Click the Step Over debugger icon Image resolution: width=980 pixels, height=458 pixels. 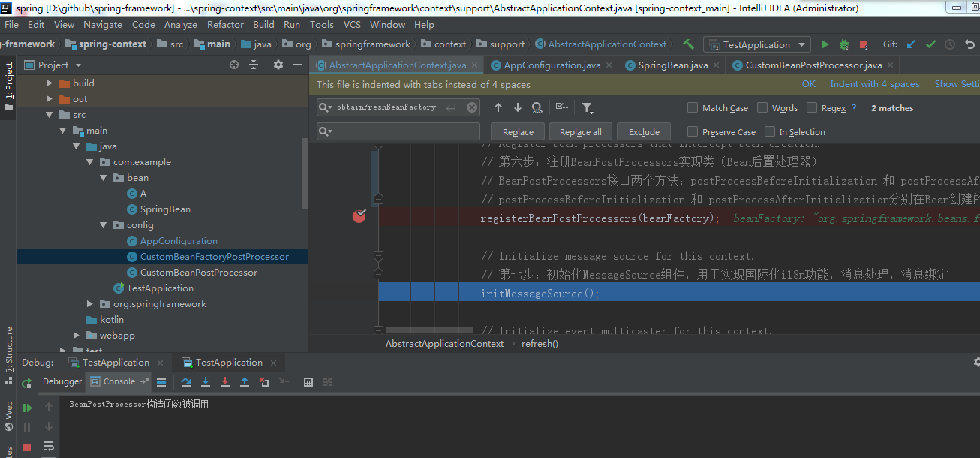point(186,381)
